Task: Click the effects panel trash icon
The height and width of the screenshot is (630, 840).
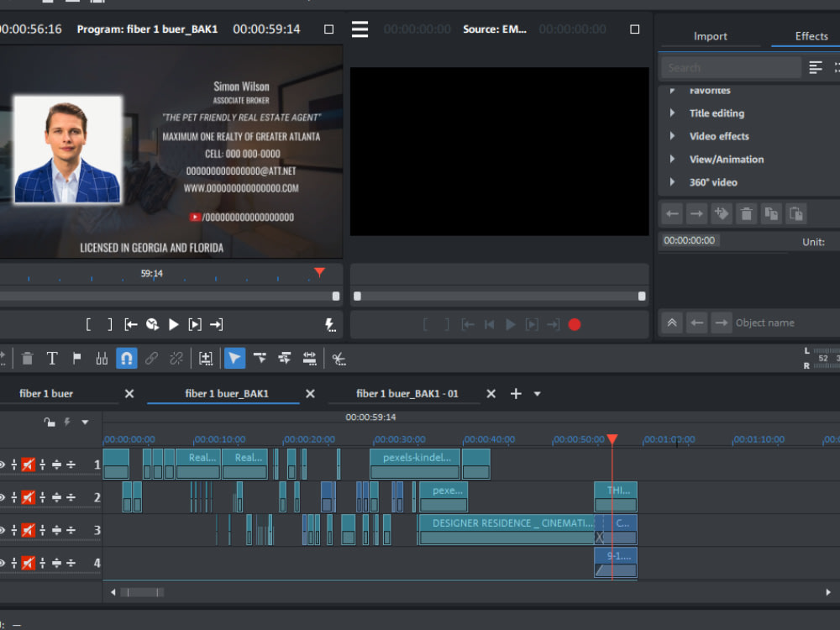Action: (x=746, y=214)
